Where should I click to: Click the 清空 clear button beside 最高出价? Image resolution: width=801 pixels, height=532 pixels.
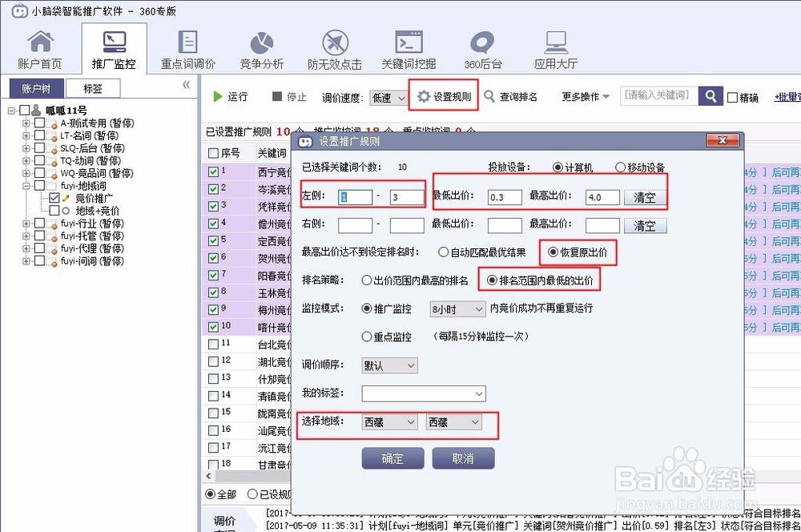646,195
